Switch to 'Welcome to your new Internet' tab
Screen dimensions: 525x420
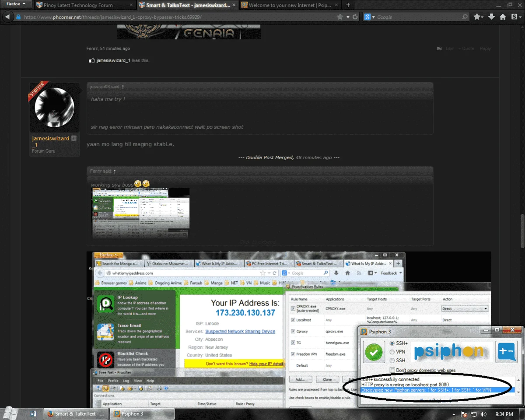290,5
